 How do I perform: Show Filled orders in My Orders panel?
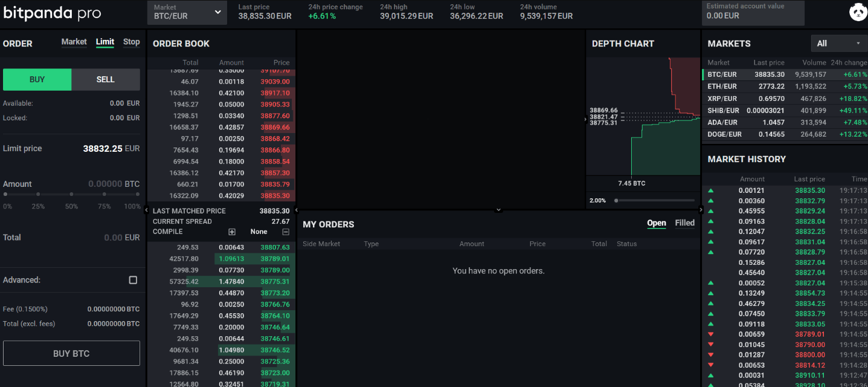pos(684,223)
